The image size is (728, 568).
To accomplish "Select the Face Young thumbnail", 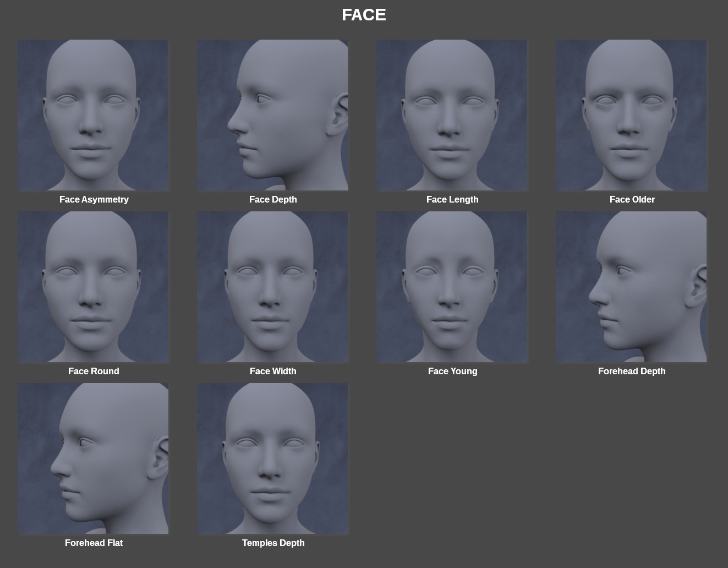I will pos(452,287).
